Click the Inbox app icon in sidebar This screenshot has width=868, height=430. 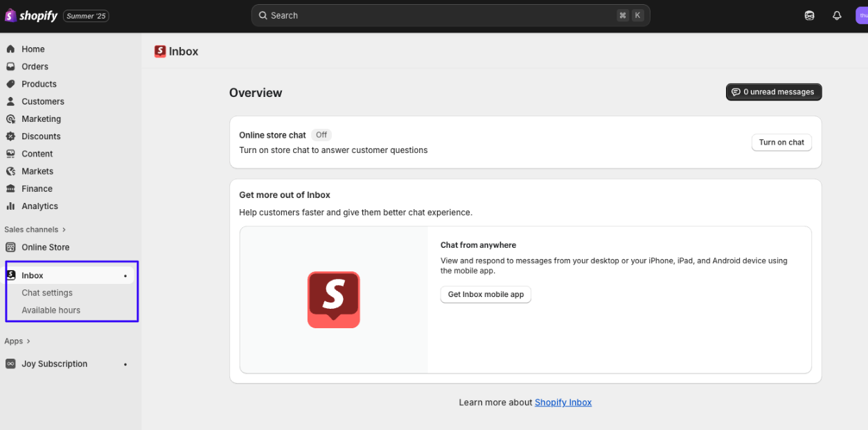pyautogui.click(x=10, y=276)
